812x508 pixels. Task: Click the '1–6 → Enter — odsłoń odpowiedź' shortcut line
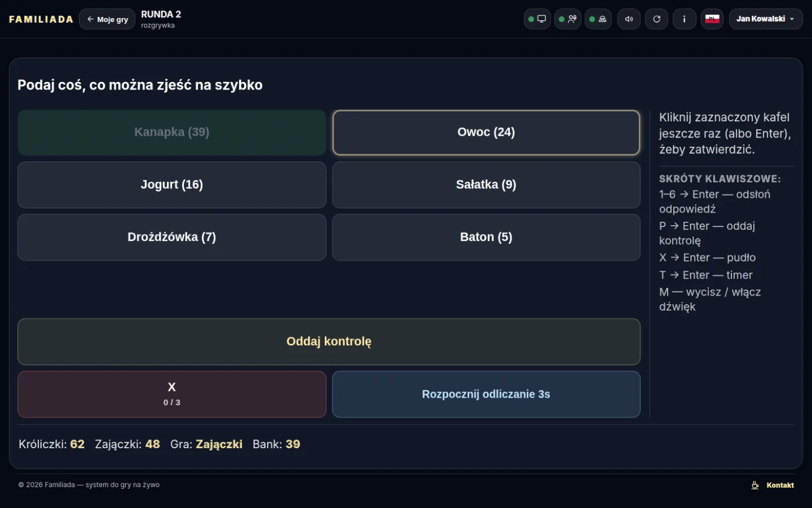[x=715, y=201]
